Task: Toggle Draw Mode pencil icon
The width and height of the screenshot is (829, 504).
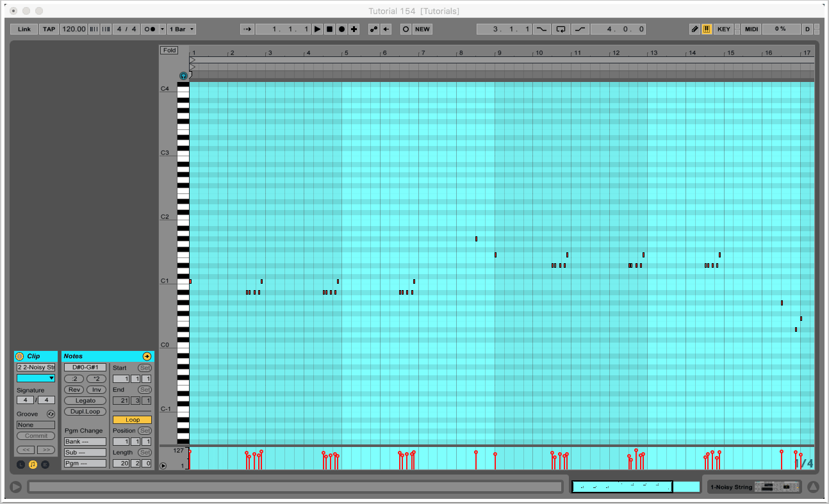Action: click(695, 29)
